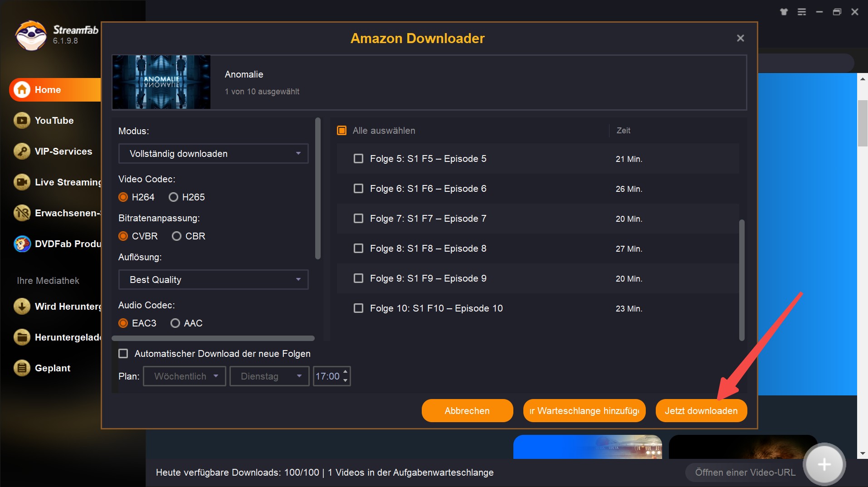The image size is (868, 487).
Task: Check Folge 10 episode checkbox
Action: coord(358,308)
